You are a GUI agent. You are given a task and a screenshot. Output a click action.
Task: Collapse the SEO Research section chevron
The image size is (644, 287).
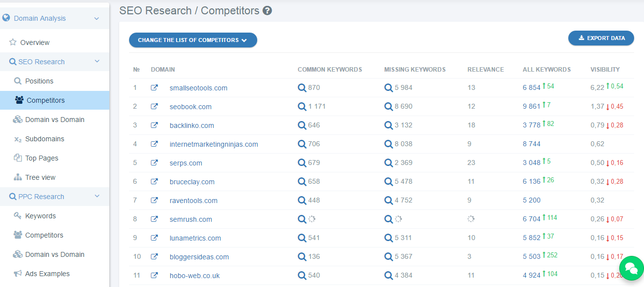click(97, 61)
